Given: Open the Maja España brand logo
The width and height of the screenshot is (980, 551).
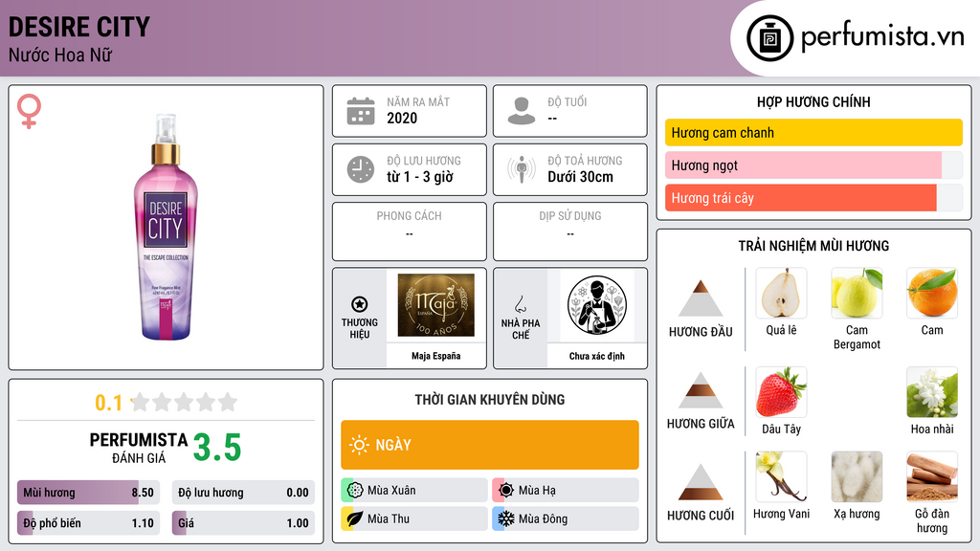Looking at the screenshot, I should 435,305.
